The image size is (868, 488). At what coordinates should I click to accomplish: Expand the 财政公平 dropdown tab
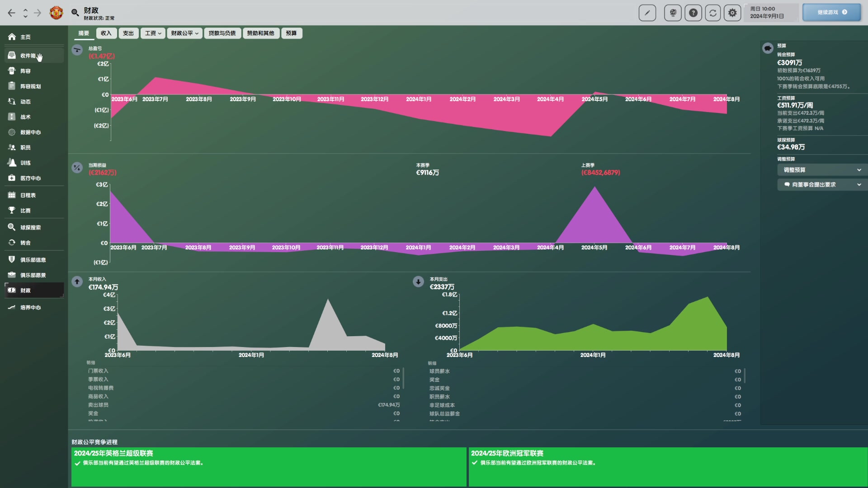coord(184,33)
